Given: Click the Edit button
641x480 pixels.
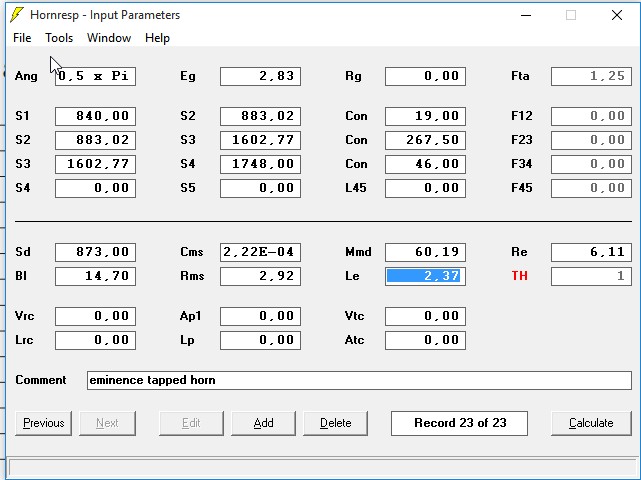Looking at the screenshot, I should (191, 423).
